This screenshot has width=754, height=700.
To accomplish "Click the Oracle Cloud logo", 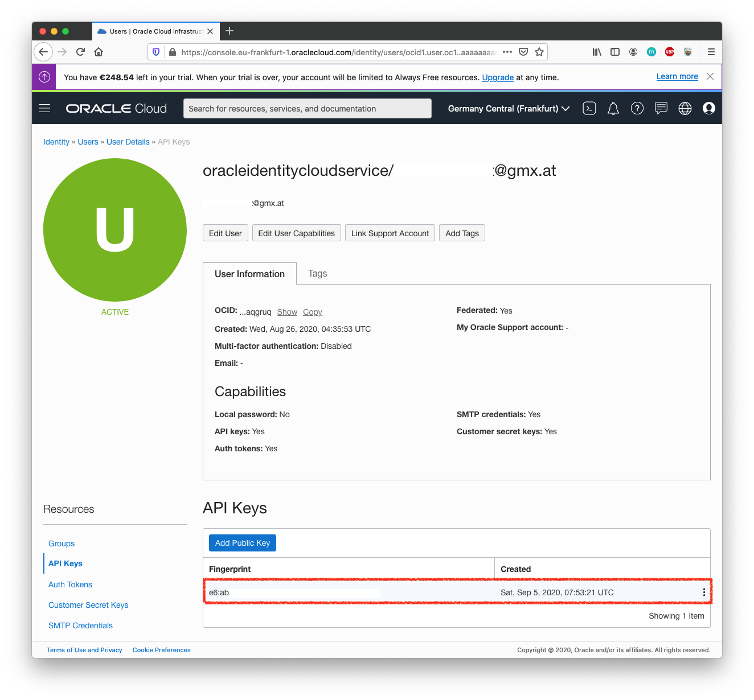I will (116, 108).
